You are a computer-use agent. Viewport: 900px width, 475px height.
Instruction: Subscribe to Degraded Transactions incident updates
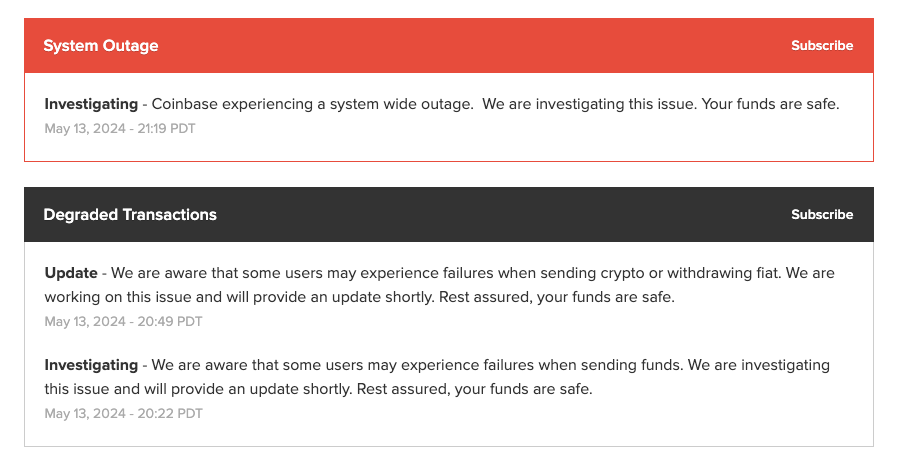click(x=822, y=215)
